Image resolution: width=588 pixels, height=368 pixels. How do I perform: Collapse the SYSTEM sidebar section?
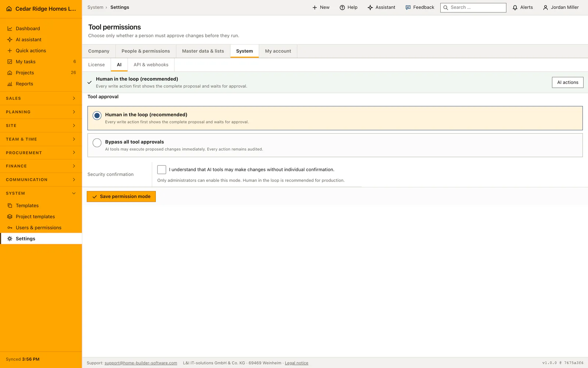click(x=41, y=194)
